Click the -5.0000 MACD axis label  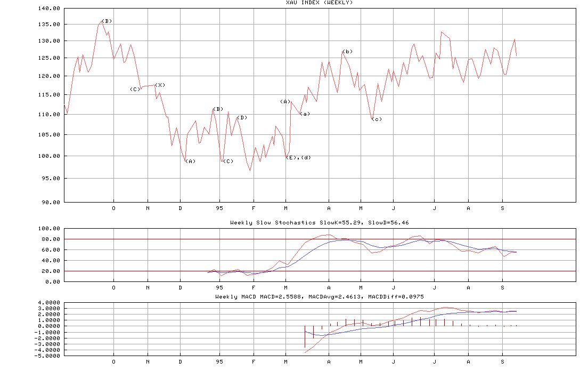(x=48, y=355)
